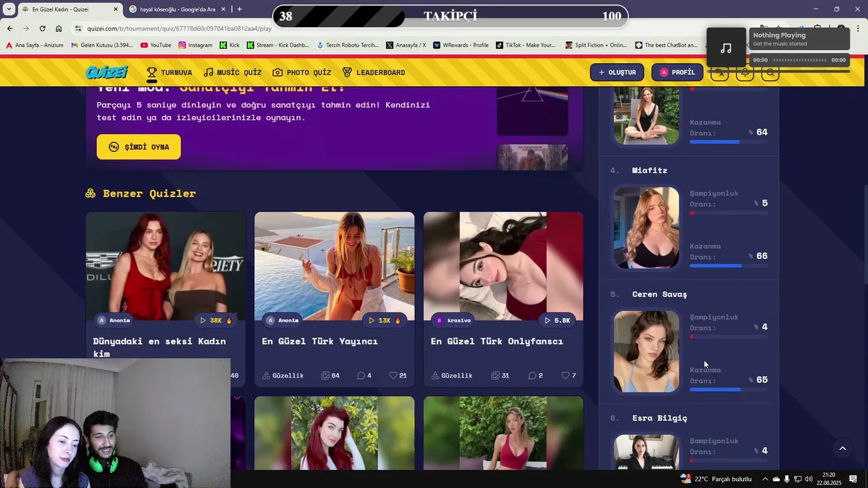Click the Oluştur create button
Image resolution: width=868 pixels, height=488 pixels.
pyautogui.click(x=617, y=73)
